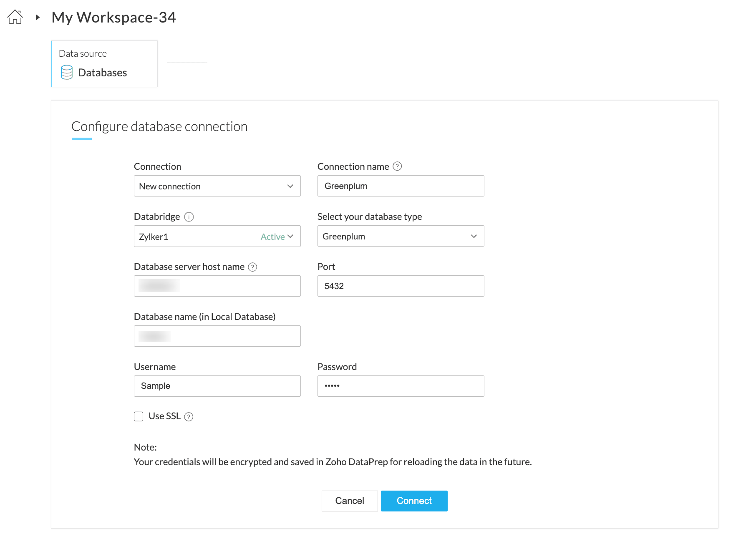The height and width of the screenshot is (549, 756).
Task: Click the host name help icon
Action: tap(252, 267)
